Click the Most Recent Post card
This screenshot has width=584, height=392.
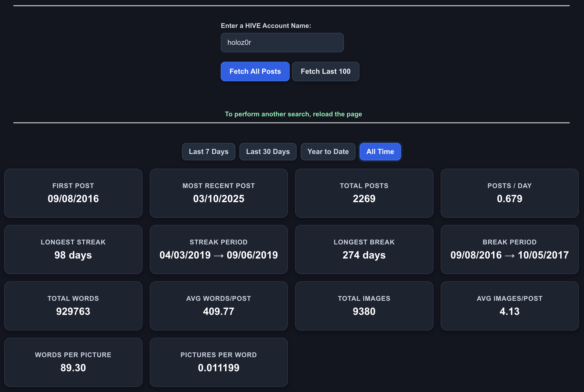coord(219,193)
